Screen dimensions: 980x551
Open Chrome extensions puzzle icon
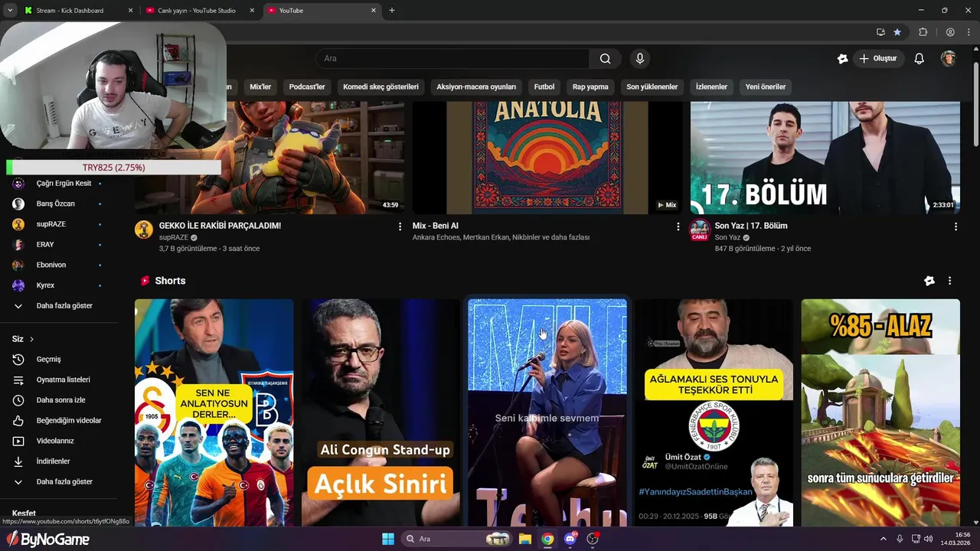(923, 32)
